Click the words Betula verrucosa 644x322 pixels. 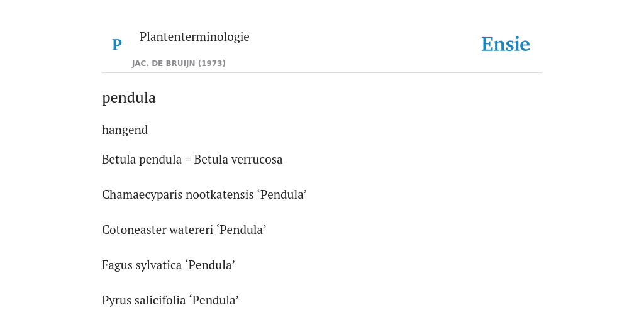[238, 159]
